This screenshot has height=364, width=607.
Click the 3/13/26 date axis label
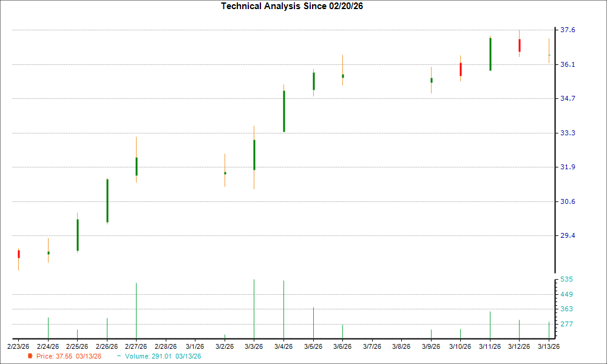tap(550, 345)
